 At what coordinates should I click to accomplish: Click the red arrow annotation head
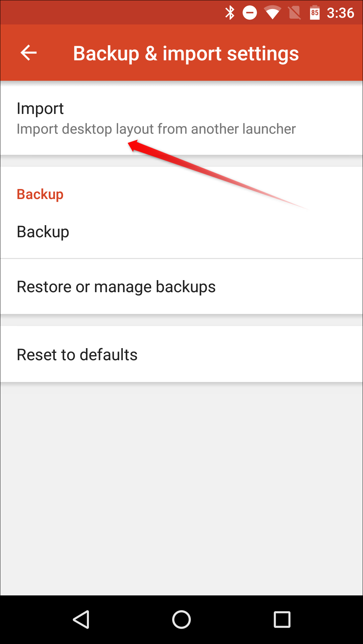[134, 145]
